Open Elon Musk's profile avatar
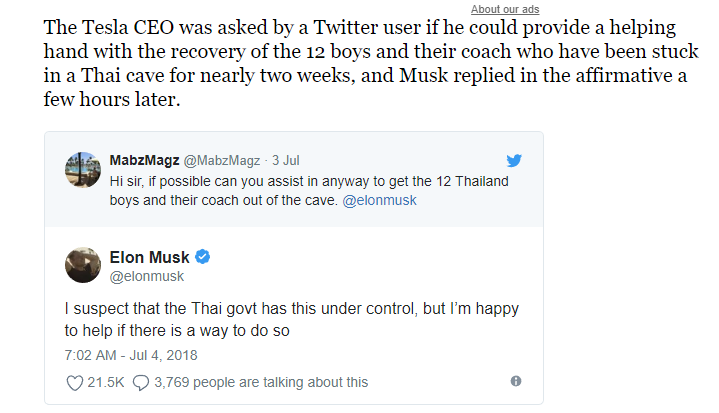The image size is (719, 413). (82, 265)
